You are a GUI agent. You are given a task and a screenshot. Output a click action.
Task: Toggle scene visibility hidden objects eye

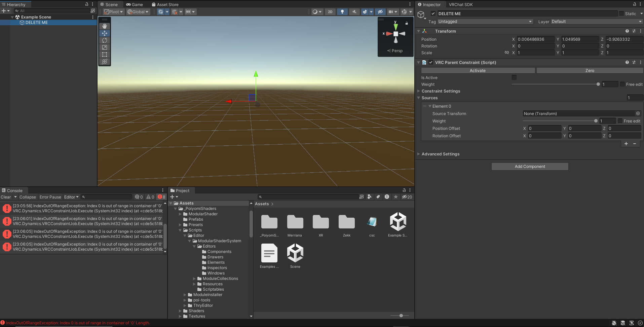380,12
